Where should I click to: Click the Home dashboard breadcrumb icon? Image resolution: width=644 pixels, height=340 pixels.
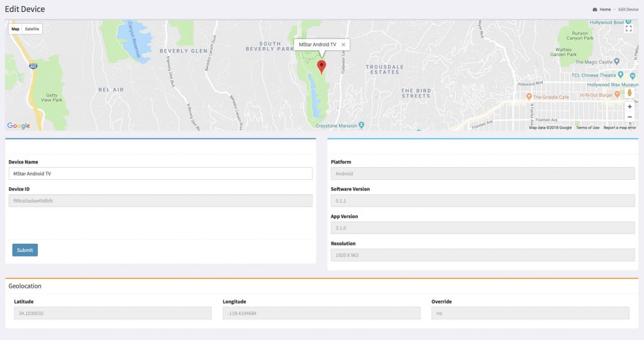click(x=594, y=9)
